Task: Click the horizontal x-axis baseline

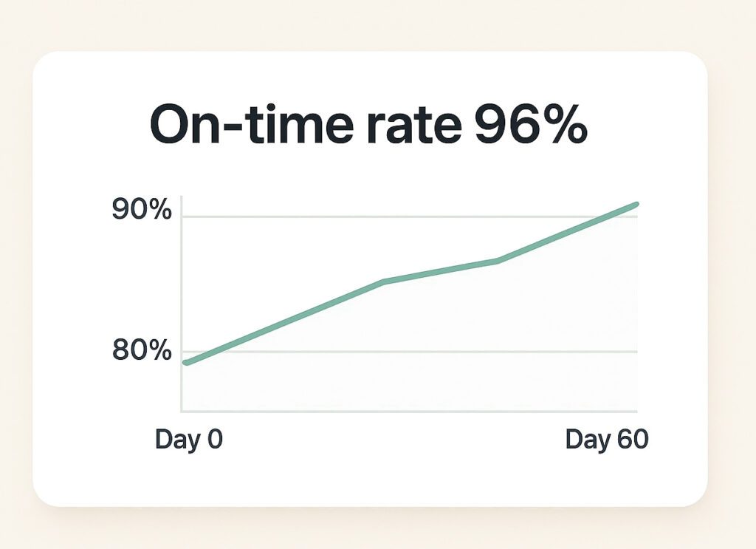Action: coord(406,411)
